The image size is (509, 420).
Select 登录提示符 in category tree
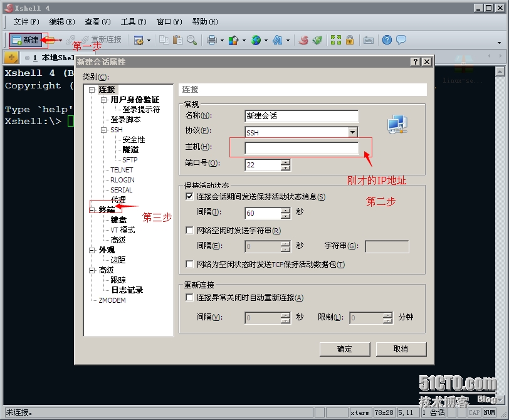coord(141,110)
